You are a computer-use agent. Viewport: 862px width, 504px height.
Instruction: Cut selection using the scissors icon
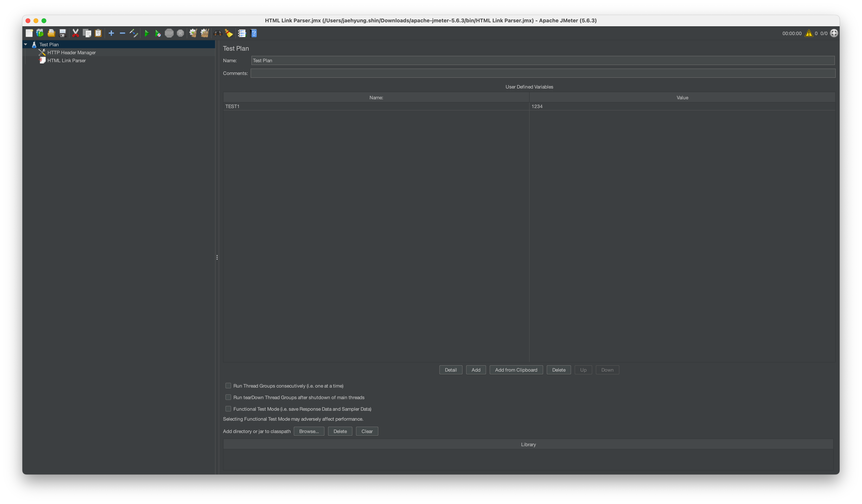pyautogui.click(x=76, y=33)
